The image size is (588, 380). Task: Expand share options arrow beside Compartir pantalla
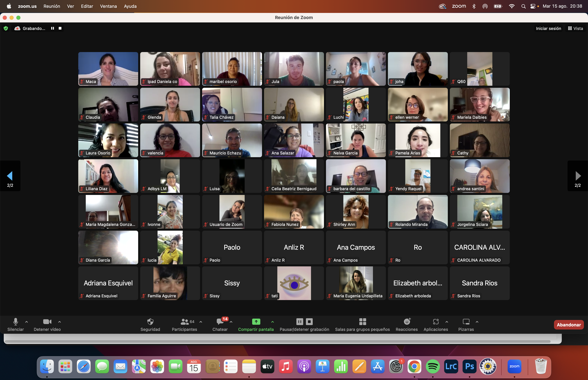(x=272, y=322)
